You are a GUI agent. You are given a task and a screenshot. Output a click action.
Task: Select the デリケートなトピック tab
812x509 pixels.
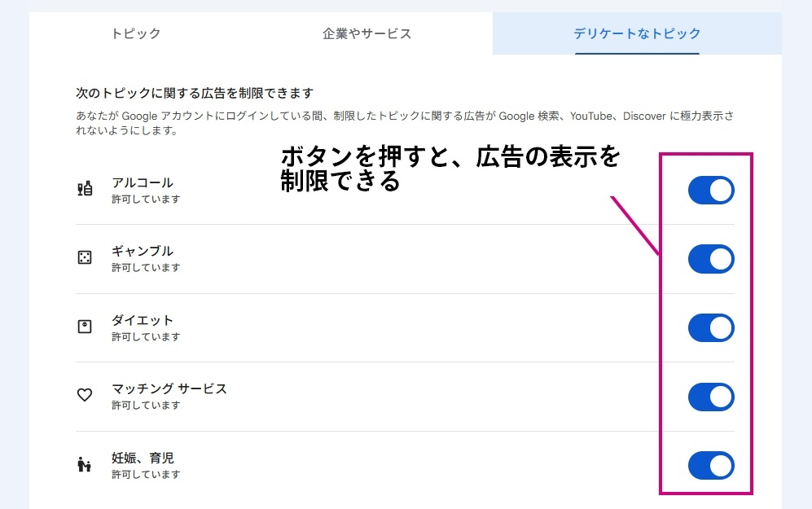pyautogui.click(x=636, y=33)
